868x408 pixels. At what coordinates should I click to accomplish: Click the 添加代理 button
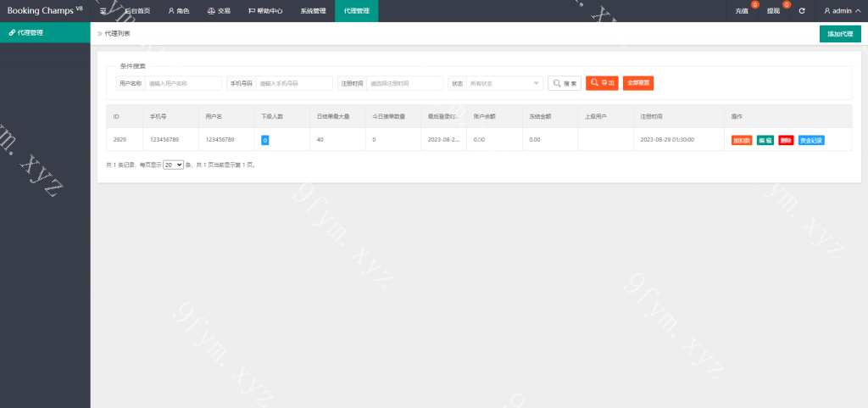[840, 34]
